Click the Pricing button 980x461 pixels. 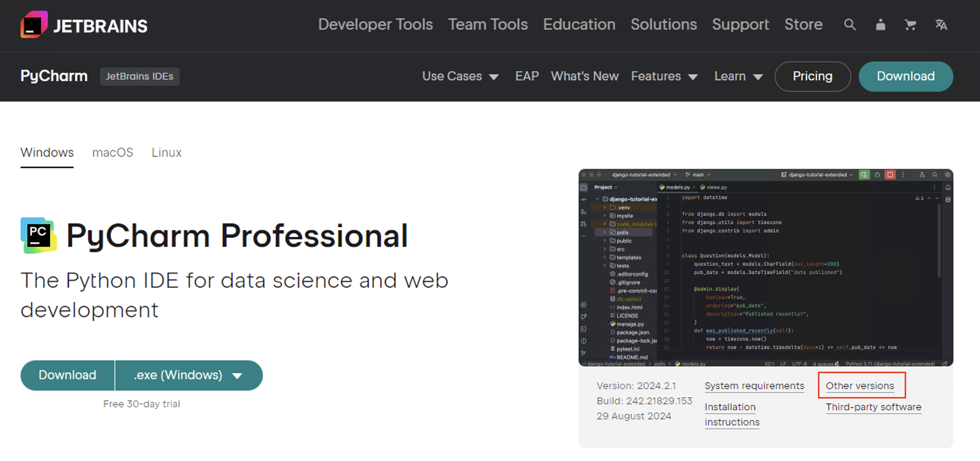click(812, 76)
